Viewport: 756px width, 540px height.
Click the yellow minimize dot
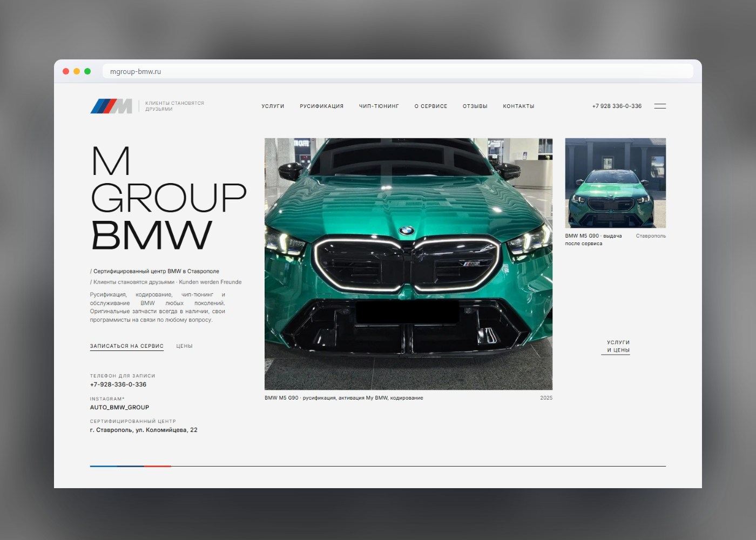[x=77, y=71]
